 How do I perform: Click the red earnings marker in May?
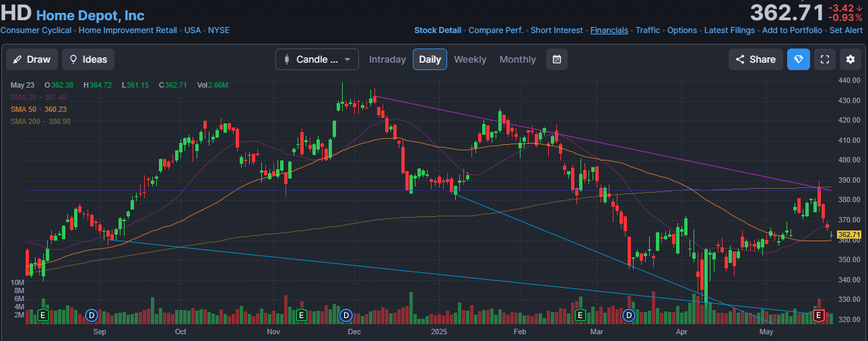[819, 315]
